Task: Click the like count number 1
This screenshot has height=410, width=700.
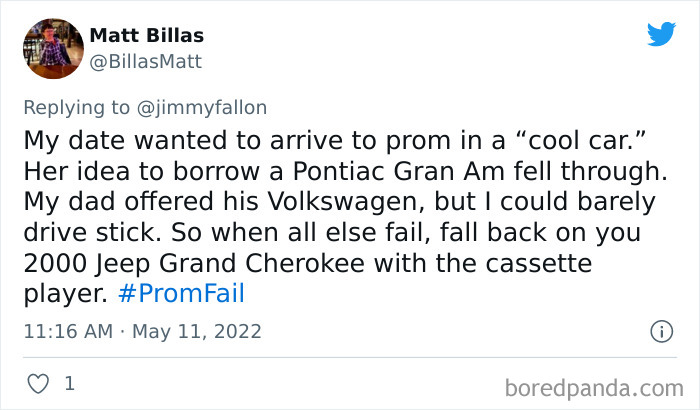Action: [69, 383]
